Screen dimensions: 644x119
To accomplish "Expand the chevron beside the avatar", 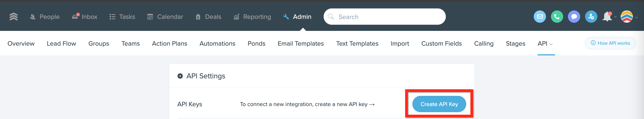I will (636, 17).
